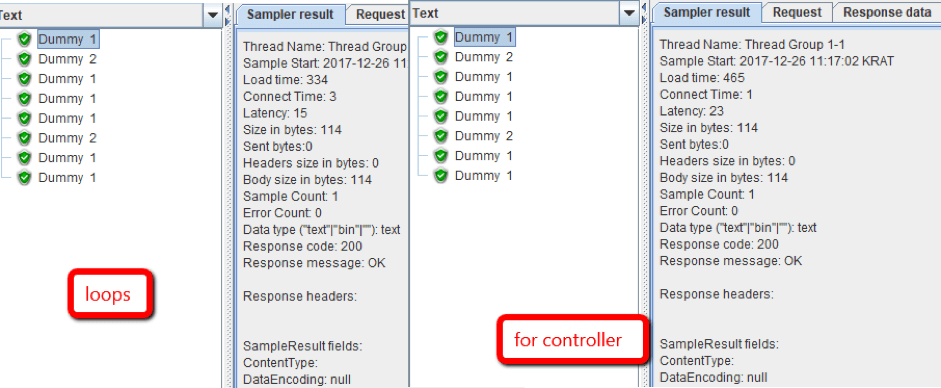The image size is (941, 388).
Task: Open the Text renderer dropdown next to the Response data tab
Action: [x=629, y=13]
